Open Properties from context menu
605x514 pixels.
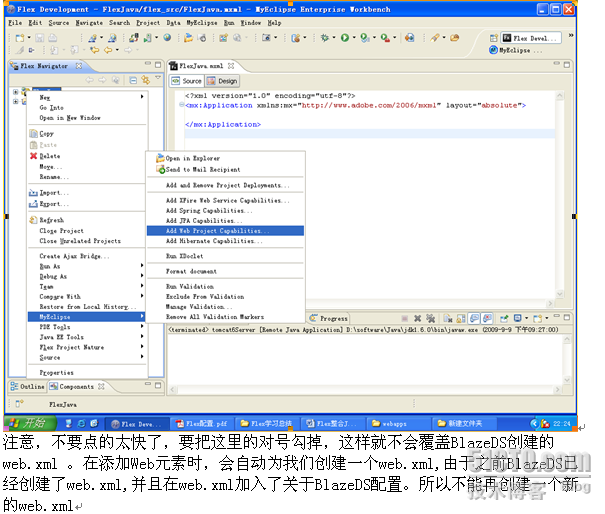tap(86, 373)
